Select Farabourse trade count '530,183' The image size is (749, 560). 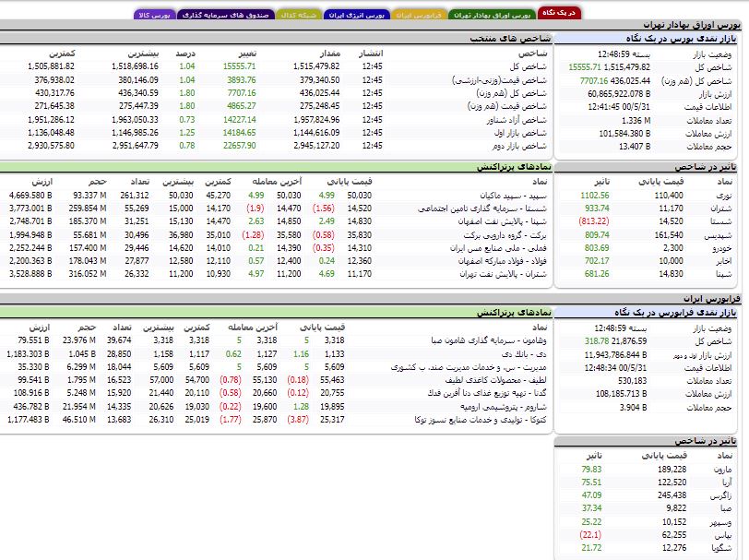pyautogui.click(x=633, y=381)
